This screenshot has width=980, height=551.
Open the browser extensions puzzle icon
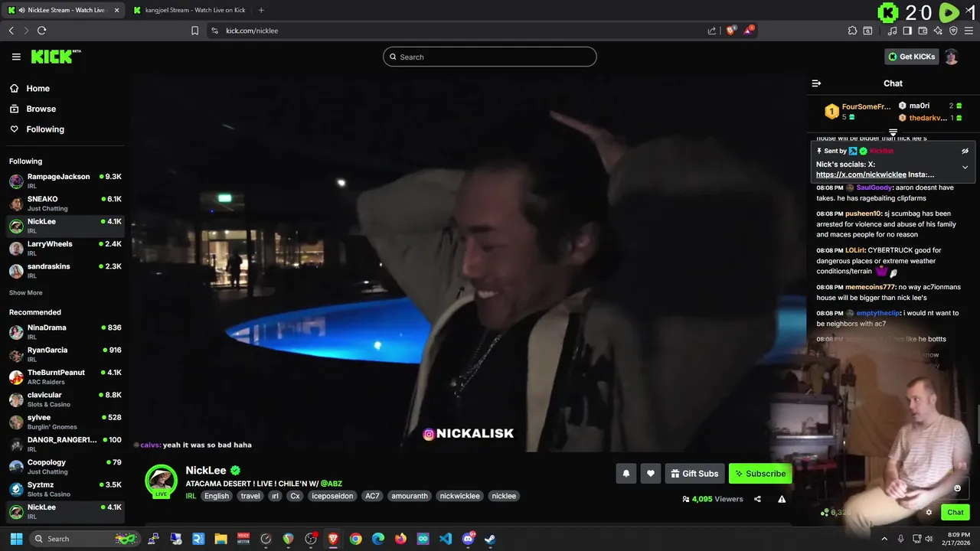[x=852, y=31]
